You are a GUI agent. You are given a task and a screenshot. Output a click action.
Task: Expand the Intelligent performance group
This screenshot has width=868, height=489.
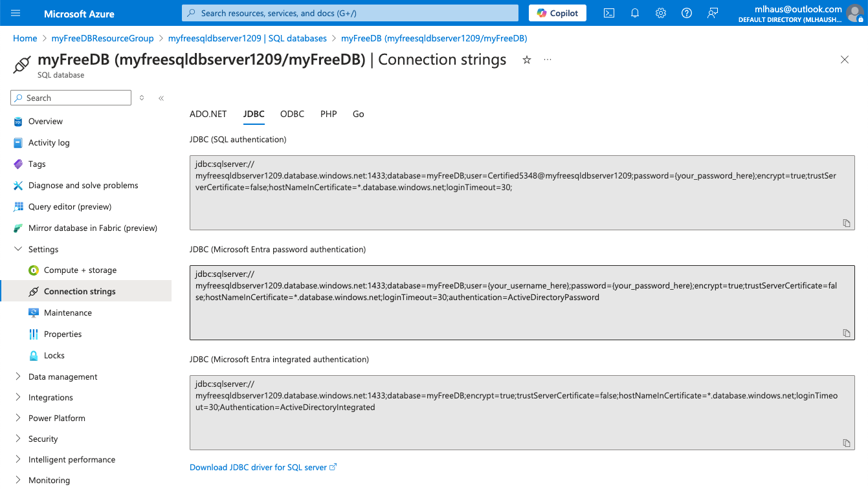click(x=18, y=460)
